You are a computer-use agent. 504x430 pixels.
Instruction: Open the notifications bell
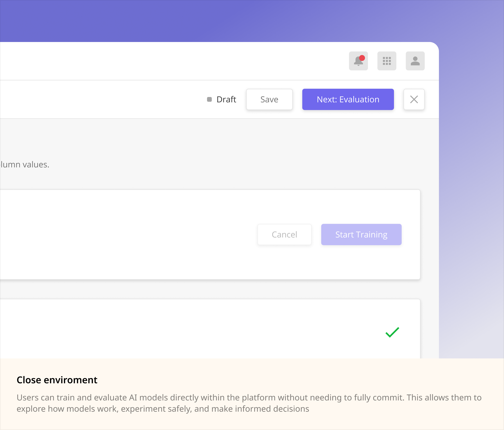358,61
